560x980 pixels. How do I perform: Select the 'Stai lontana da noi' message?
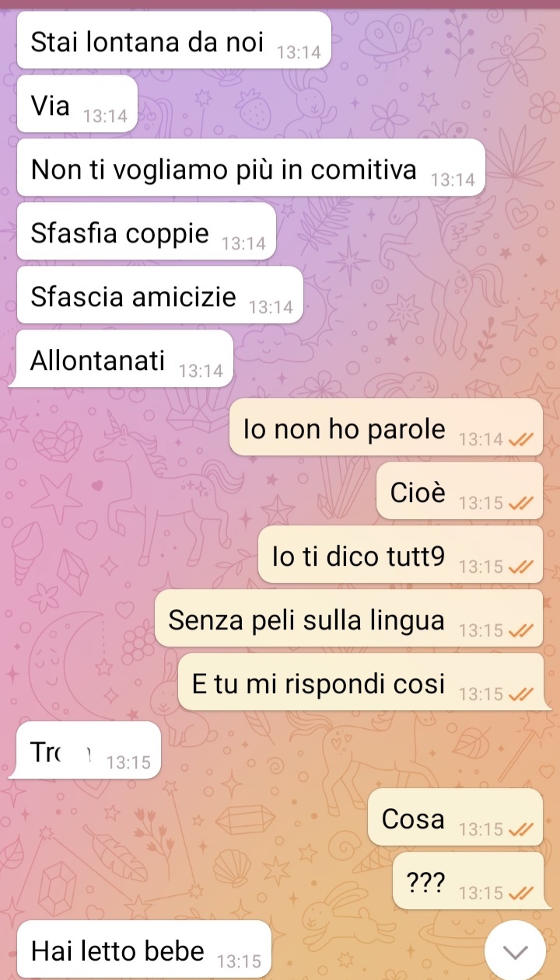point(174,40)
